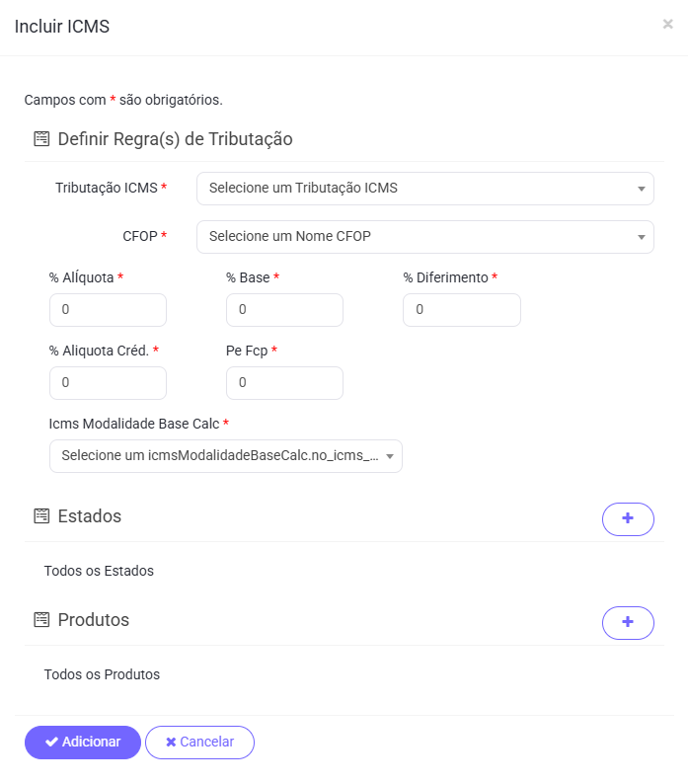
Task: Click the % Alíquota input field
Action: (108, 310)
